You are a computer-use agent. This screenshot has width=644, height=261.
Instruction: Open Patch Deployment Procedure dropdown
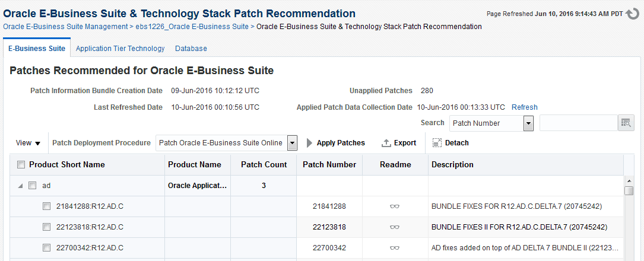point(292,143)
